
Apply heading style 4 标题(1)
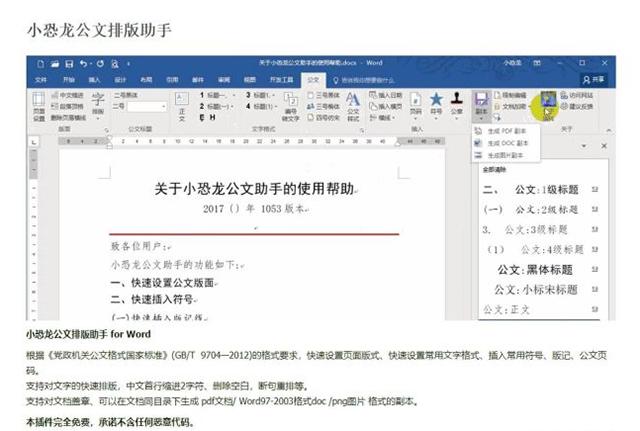click(x=261, y=107)
